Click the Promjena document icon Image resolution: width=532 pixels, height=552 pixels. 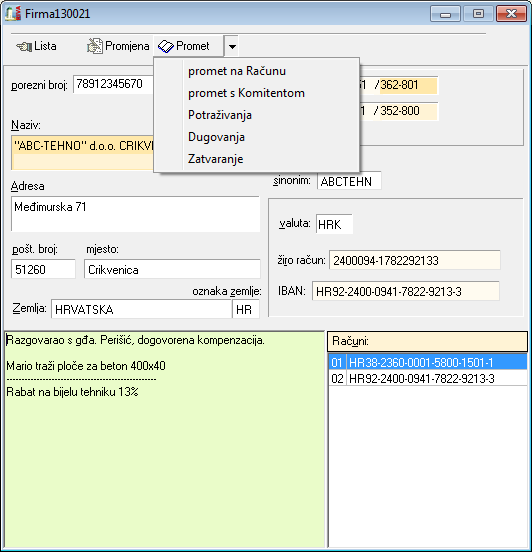pos(94,46)
